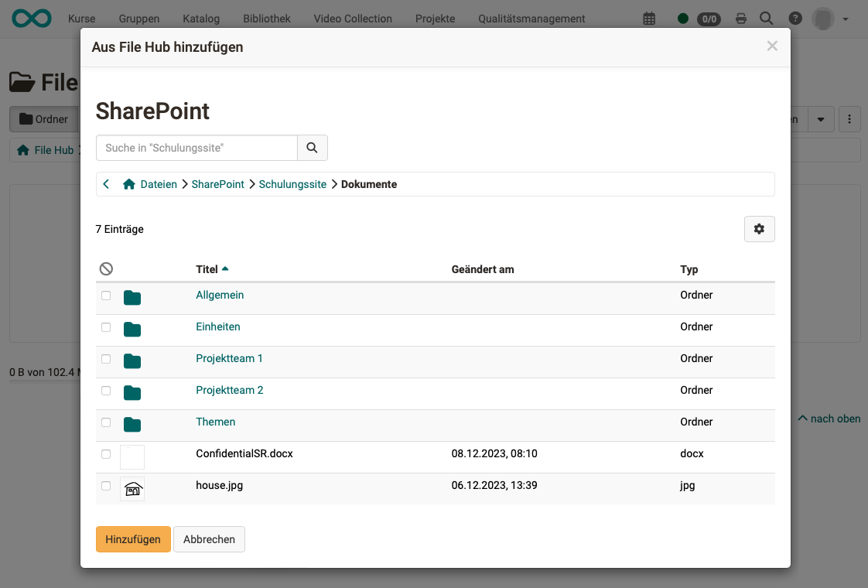This screenshot has width=868, height=588.
Task: Click the house.jpg thumbnail icon
Action: coord(132,488)
